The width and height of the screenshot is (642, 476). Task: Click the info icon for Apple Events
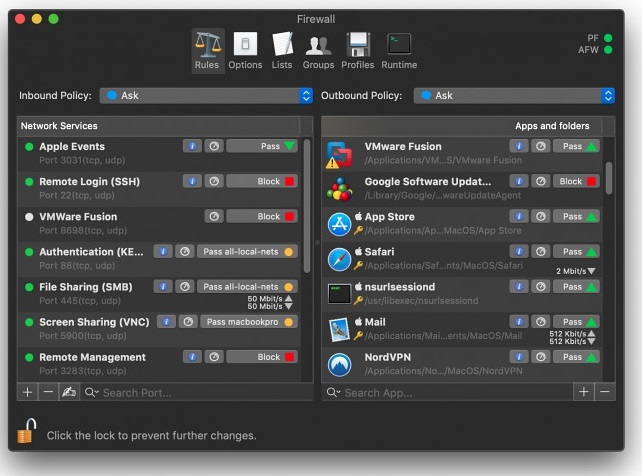(x=192, y=146)
